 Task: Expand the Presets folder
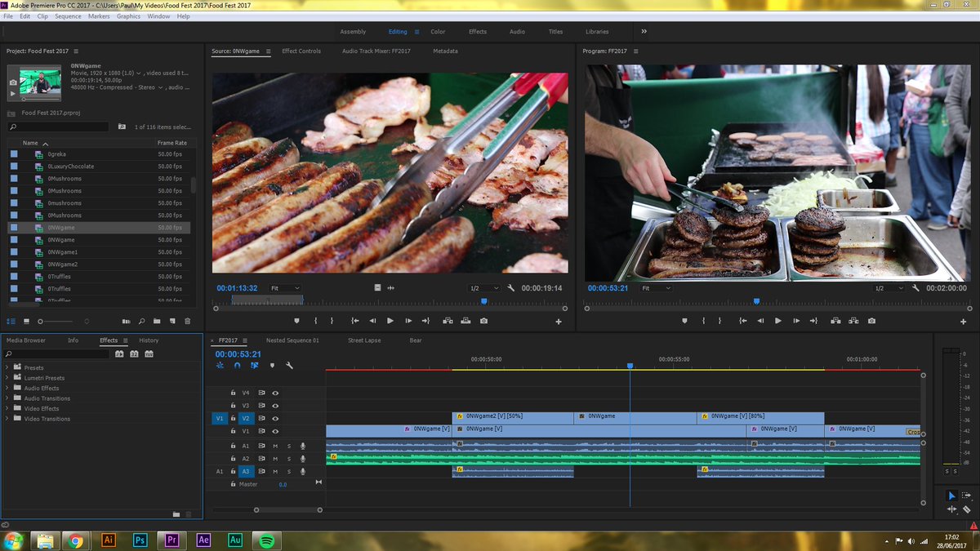tap(7, 367)
